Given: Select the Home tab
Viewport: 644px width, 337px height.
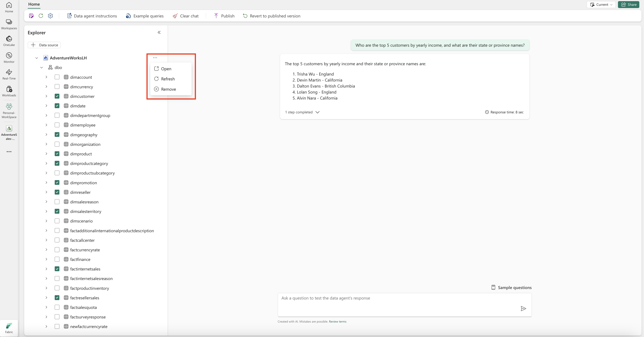Looking at the screenshot, I should pyautogui.click(x=34, y=4).
